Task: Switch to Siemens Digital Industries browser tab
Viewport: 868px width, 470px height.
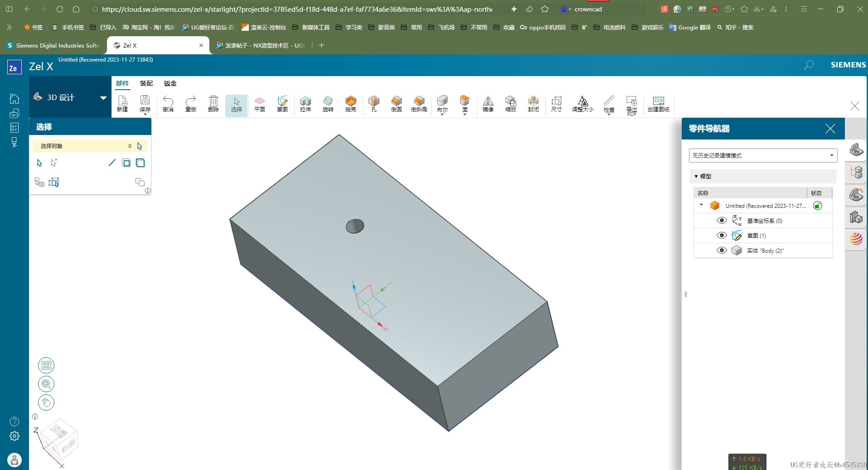Action: click(x=53, y=45)
